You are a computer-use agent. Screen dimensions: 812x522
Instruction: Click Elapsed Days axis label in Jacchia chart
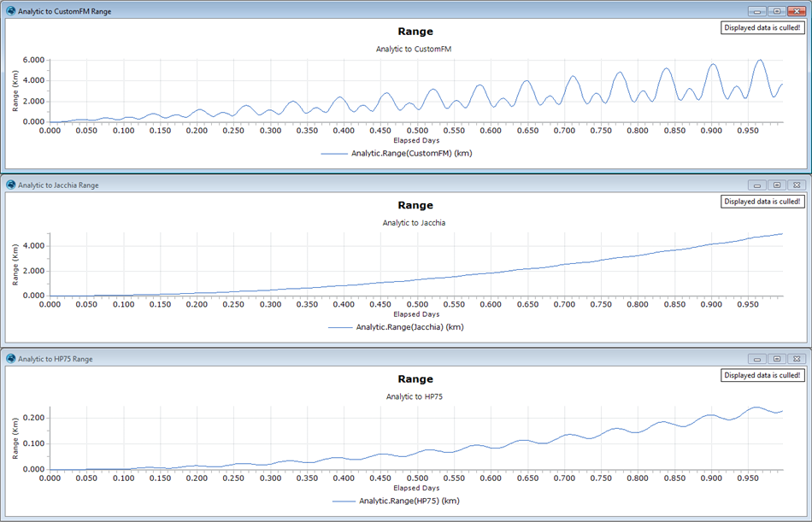coord(416,314)
